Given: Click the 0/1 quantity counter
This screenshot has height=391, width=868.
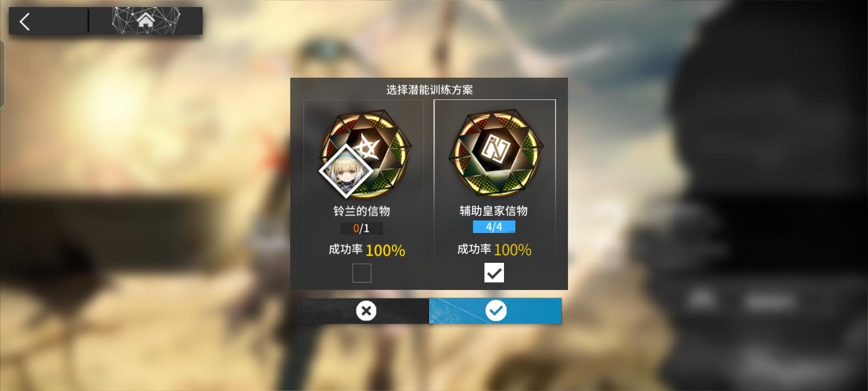Looking at the screenshot, I should tap(362, 228).
